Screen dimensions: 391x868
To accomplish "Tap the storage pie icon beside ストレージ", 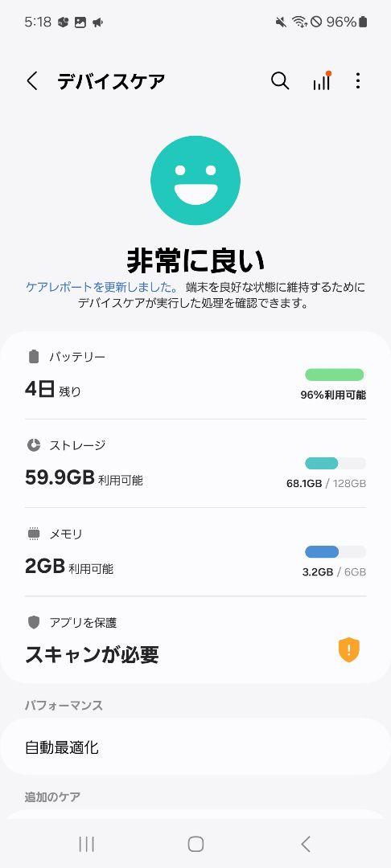I will [x=34, y=444].
